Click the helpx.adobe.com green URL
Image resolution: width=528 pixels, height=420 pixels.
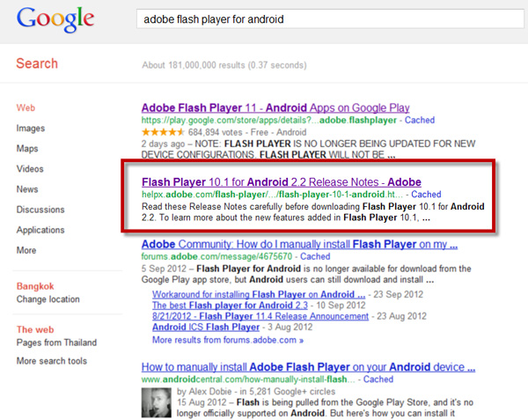click(272, 195)
